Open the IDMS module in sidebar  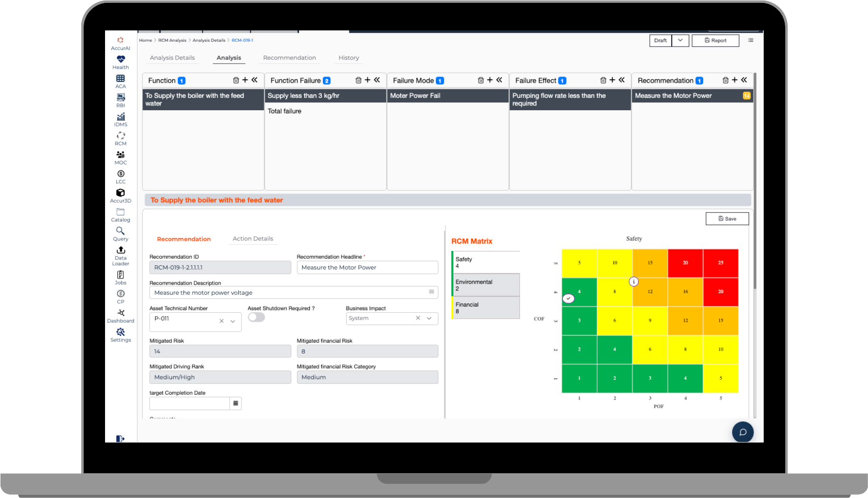120,119
